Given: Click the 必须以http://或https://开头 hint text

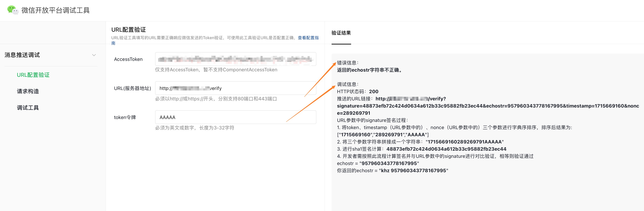Looking at the screenshot, I should (x=216, y=99).
